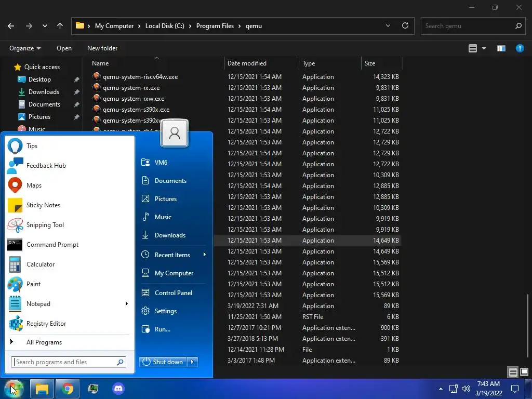The width and height of the screenshot is (532, 399).
Task: Open the volume control in tray
Action: 466,389
